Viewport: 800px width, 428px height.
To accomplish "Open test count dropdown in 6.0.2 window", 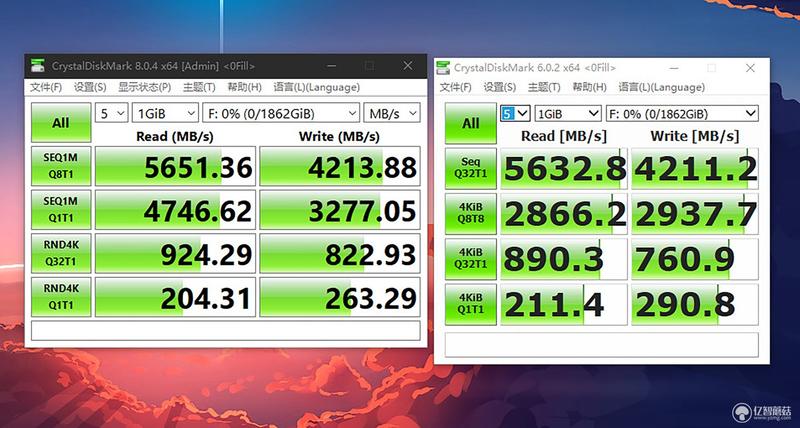I will [515, 113].
